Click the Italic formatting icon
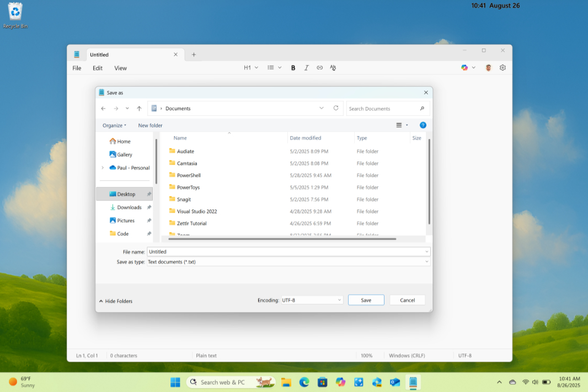The width and height of the screenshot is (588, 392). (307, 68)
